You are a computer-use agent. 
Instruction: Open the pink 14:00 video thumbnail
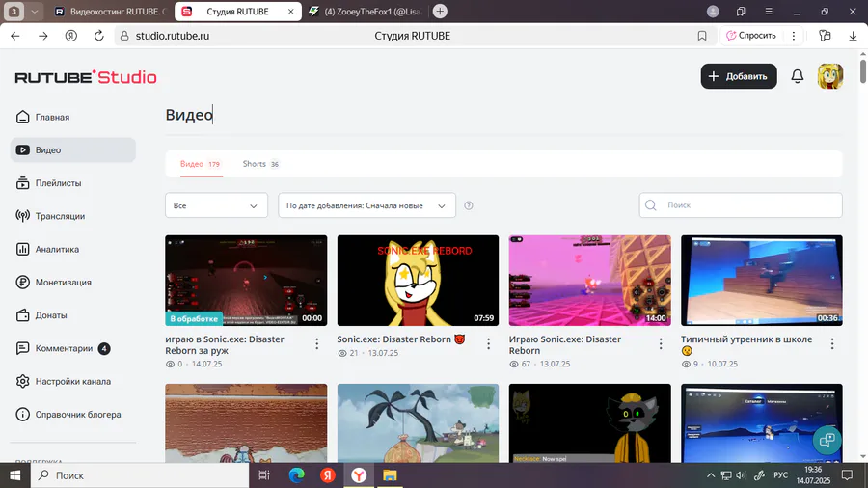pos(589,281)
